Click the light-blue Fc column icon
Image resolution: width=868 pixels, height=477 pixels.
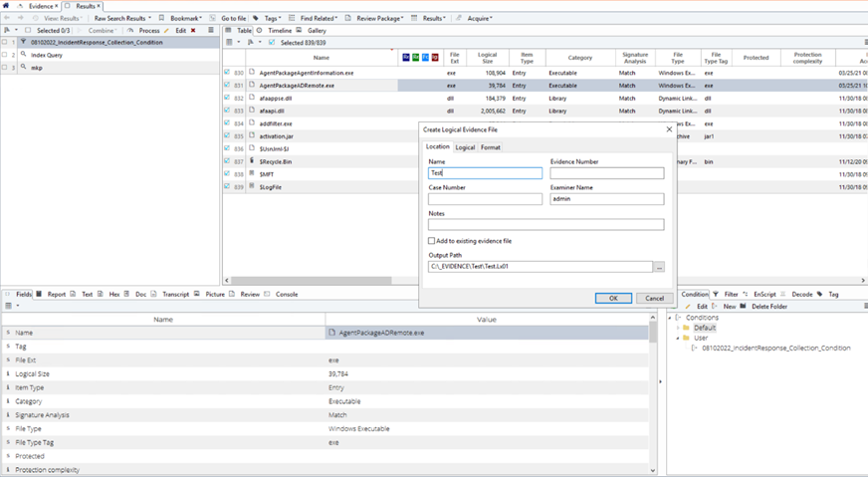425,57
